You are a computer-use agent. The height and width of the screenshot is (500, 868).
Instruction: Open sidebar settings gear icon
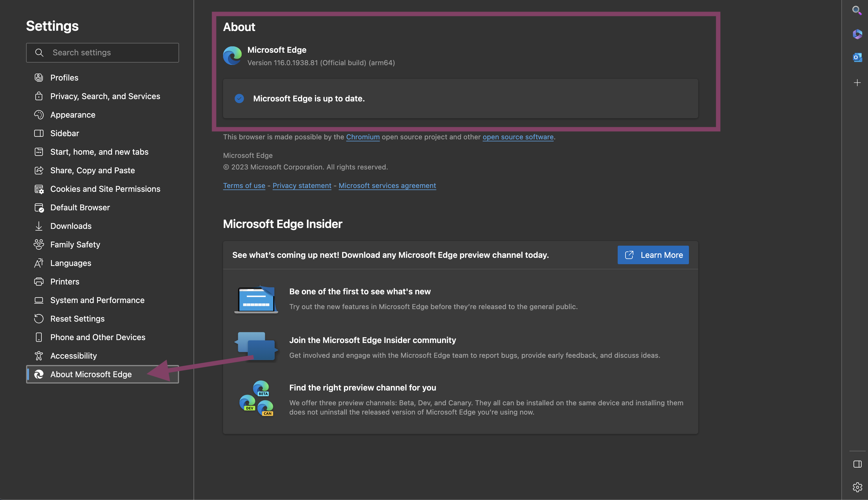point(857,487)
